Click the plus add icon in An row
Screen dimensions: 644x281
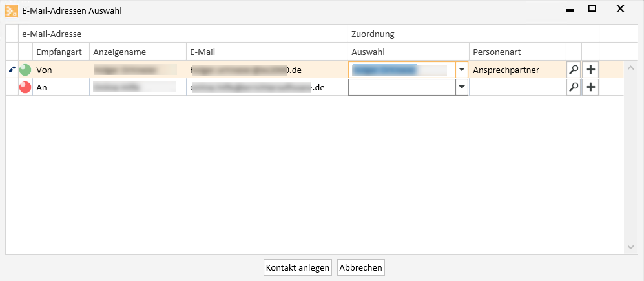coord(590,87)
